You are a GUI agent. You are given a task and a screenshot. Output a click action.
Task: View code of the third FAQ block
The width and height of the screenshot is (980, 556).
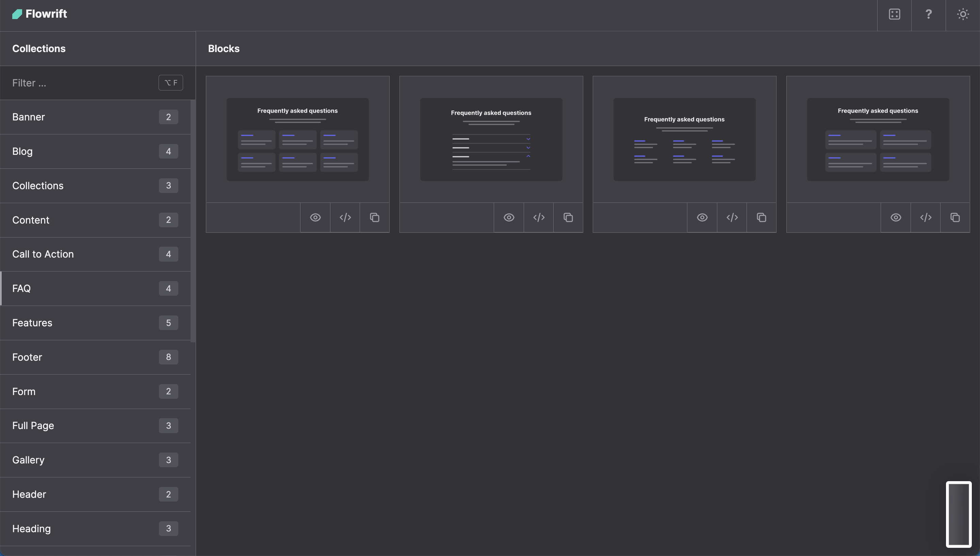pos(732,218)
